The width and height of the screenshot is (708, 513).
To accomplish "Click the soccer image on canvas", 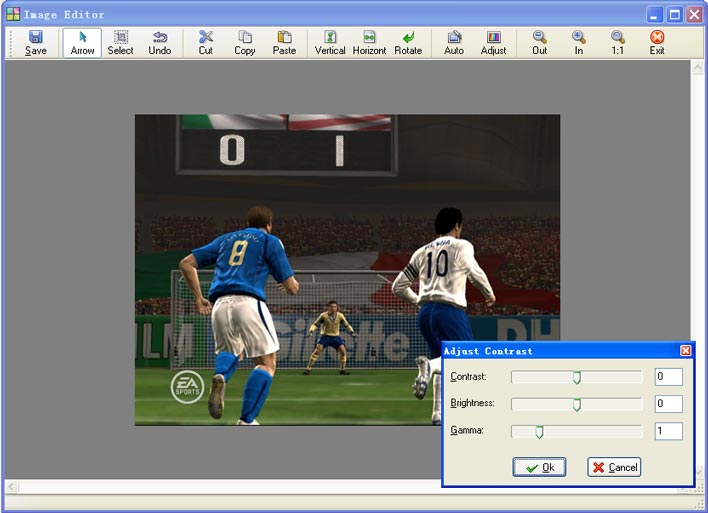I will [347, 270].
